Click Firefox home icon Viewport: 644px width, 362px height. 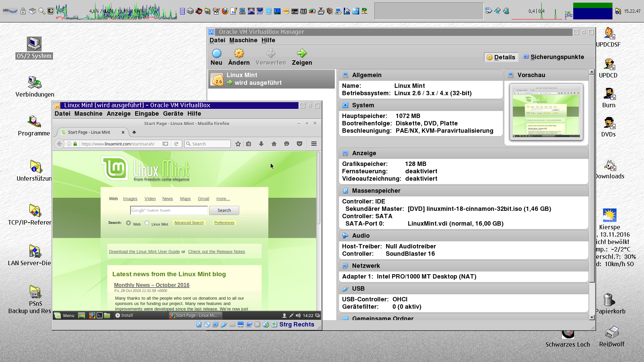pos(274,144)
